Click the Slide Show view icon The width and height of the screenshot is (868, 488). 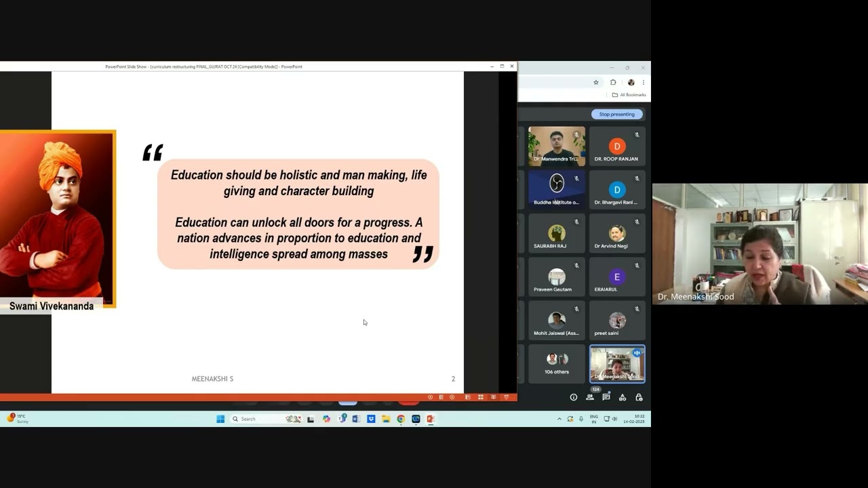pos(506,397)
